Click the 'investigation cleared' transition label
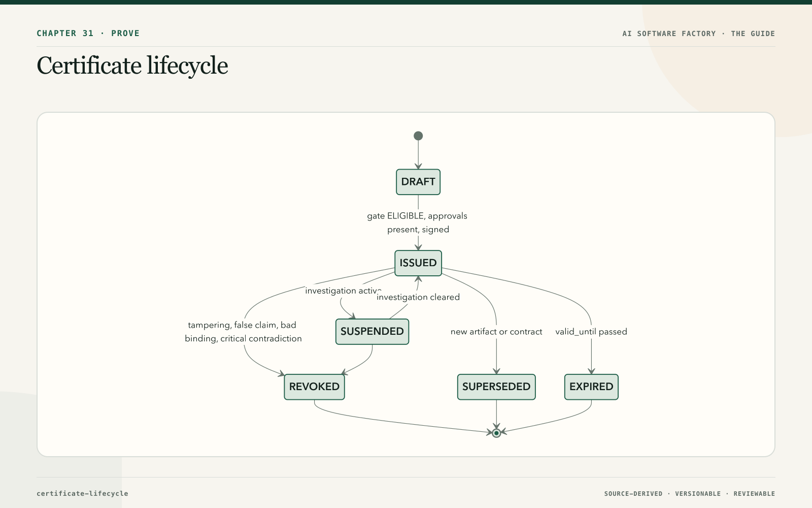This screenshot has height=508, width=812. (x=418, y=297)
